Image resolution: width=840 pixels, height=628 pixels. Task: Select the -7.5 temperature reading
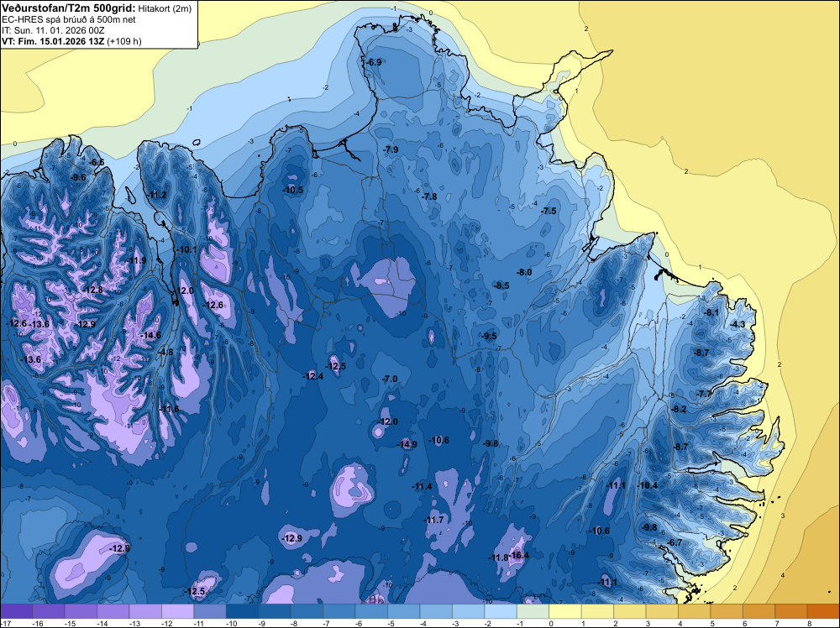[549, 211]
